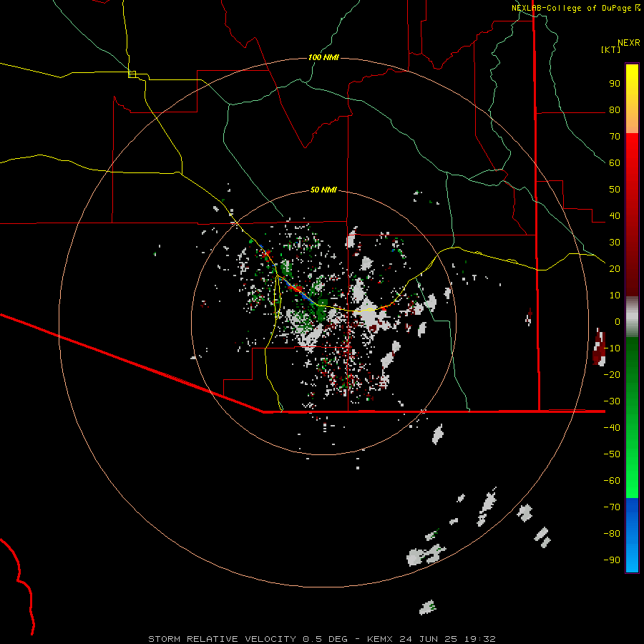
Task: Click the KEMX station identifier in caption
Action: [x=380, y=639]
